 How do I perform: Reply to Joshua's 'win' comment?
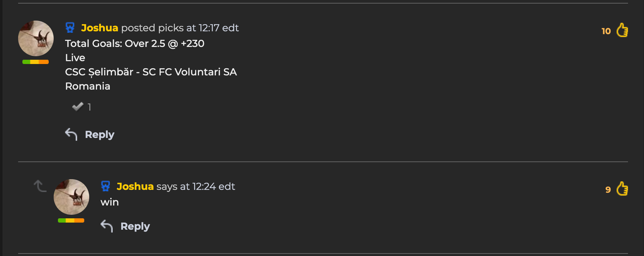coord(135,226)
